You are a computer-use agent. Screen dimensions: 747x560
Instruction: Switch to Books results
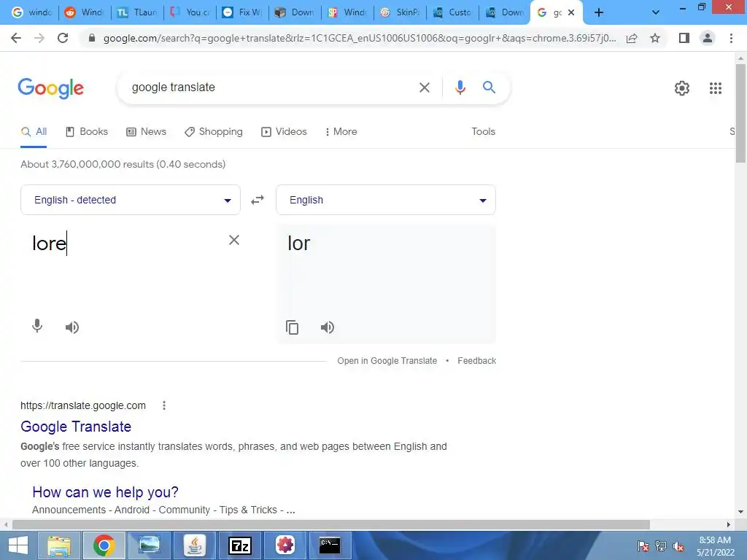[87, 132]
